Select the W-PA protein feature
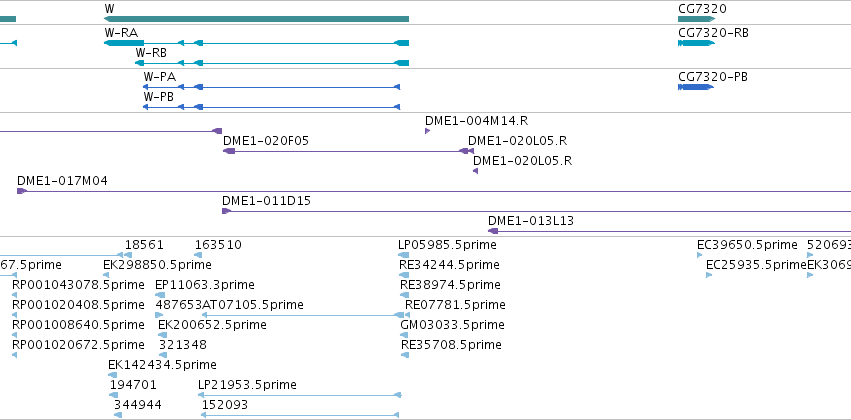The width and height of the screenshot is (851, 420). pyautogui.click(x=271, y=87)
